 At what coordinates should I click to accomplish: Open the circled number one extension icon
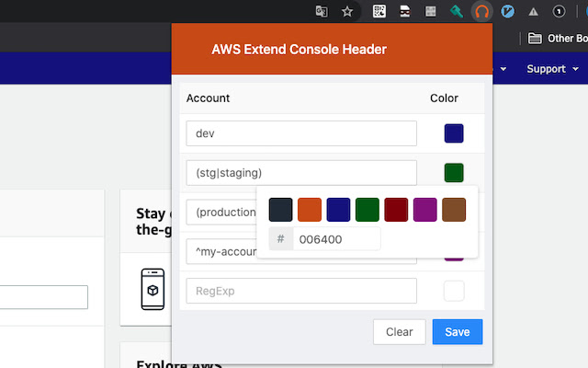click(559, 11)
